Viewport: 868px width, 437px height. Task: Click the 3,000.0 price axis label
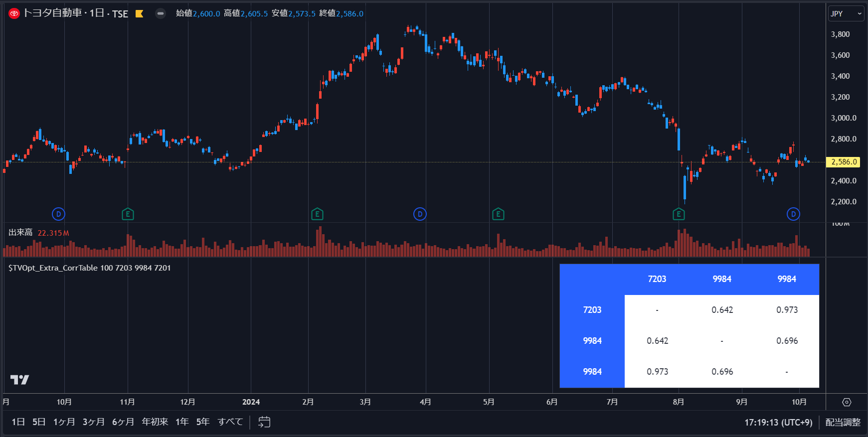pos(844,118)
